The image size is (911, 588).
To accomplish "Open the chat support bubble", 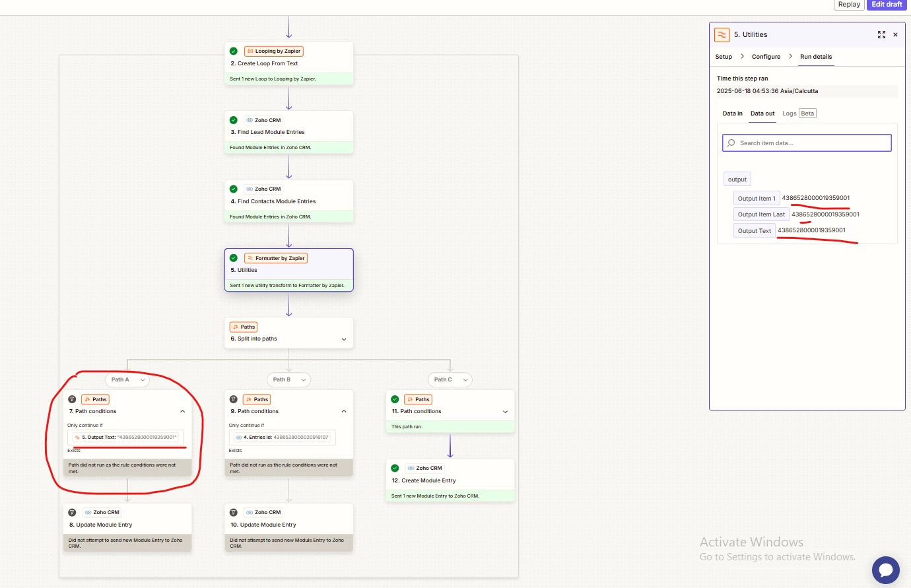I will 886,570.
